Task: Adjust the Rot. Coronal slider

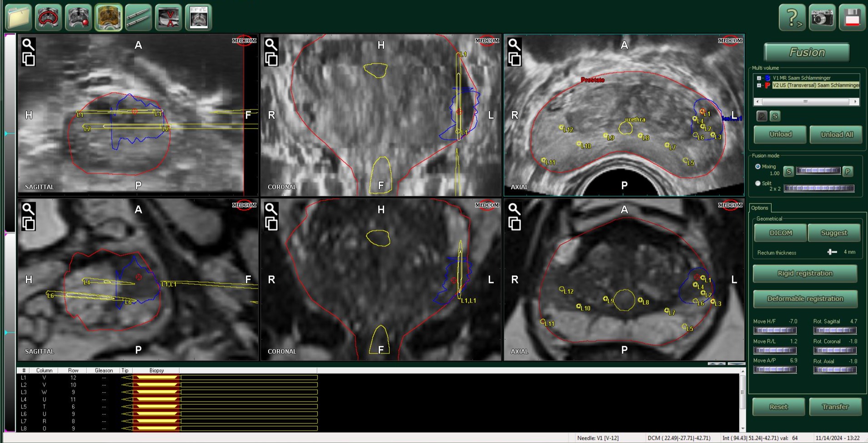Action: click(x=835, y=350)
